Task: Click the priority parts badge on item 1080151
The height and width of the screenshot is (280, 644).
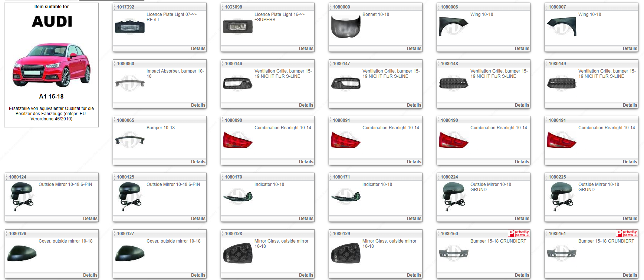Action: pos(627,233)
